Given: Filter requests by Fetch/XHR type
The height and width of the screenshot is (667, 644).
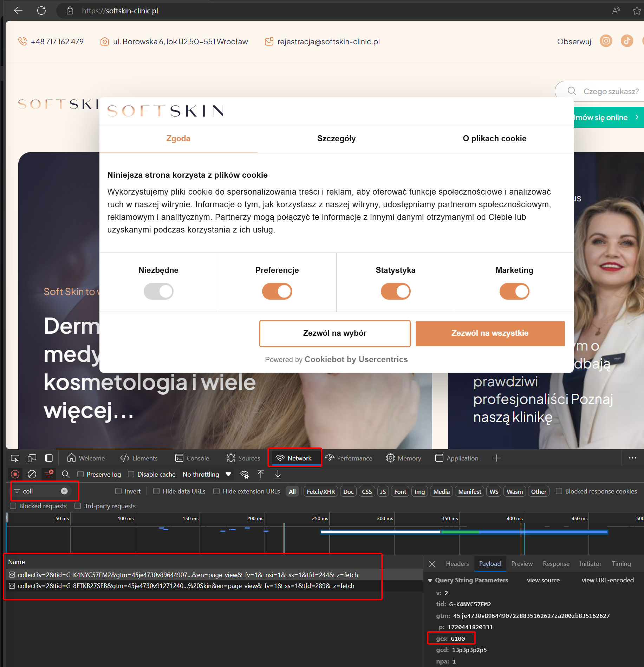Looking at the screenshot, I should click(320, 491).
